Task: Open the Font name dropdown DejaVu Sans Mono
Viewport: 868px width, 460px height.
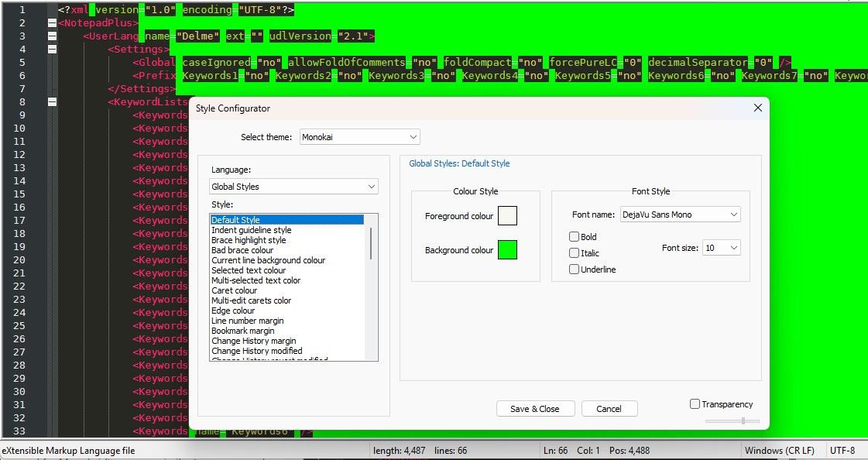Action: (x=680, y=215)
